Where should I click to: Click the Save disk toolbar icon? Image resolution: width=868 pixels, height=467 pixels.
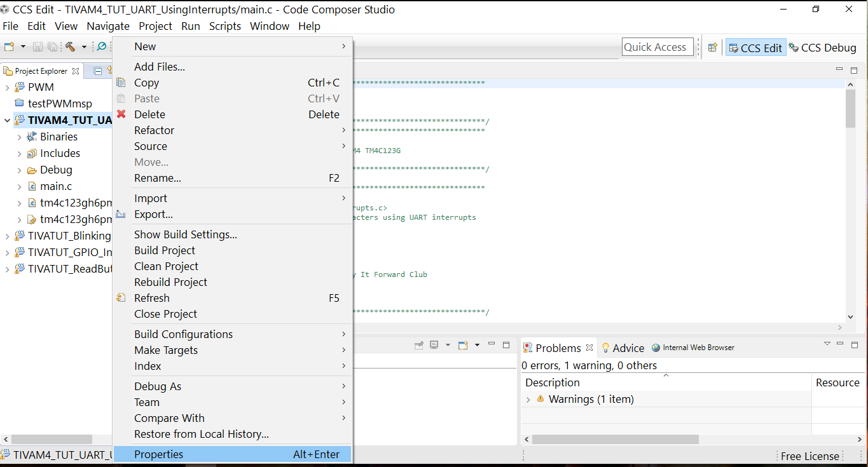[38, 47]
